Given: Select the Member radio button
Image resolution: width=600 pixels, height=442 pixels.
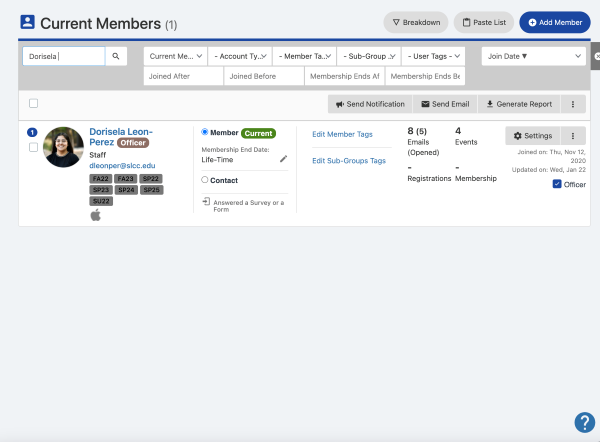Looking at the screenshot, I should click(205, 132).
